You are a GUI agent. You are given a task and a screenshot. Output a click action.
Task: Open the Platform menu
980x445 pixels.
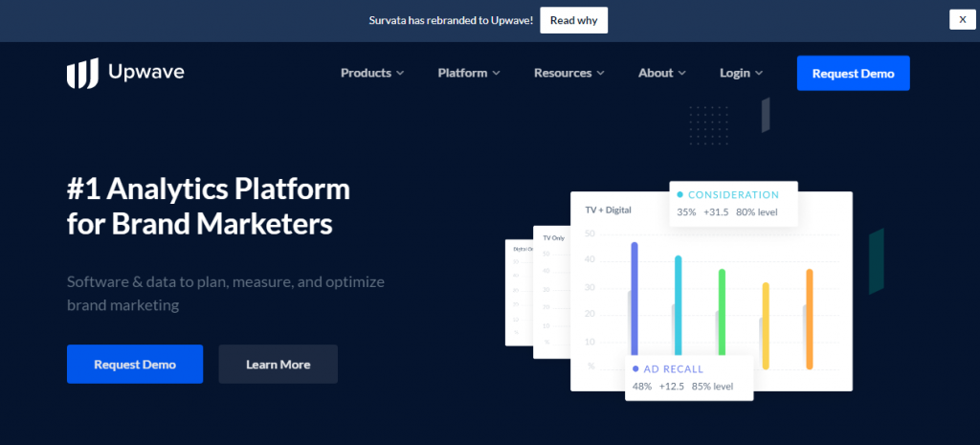click(469, 73)
